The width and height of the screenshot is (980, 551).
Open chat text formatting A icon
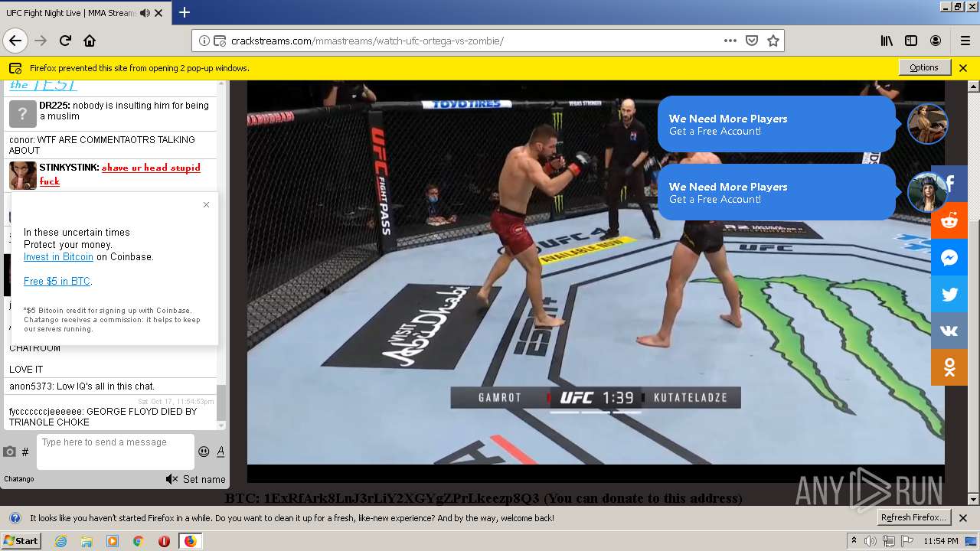pos(220,452)
